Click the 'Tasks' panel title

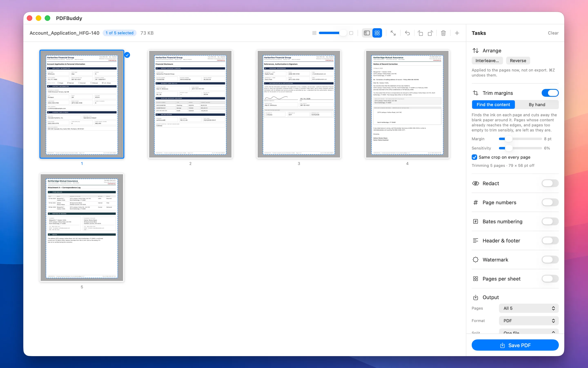click(479, 33)
